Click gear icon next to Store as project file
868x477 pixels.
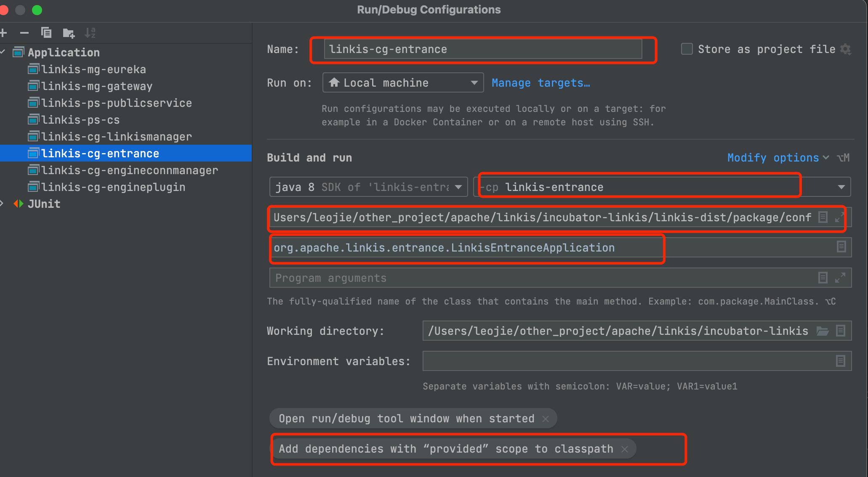coord(846,49)
